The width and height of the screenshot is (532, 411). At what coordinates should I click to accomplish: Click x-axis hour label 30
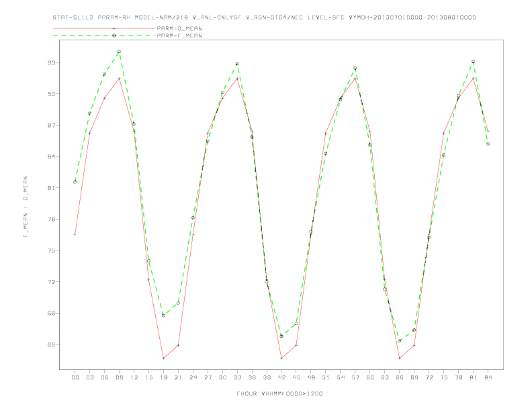coord(222,377)
